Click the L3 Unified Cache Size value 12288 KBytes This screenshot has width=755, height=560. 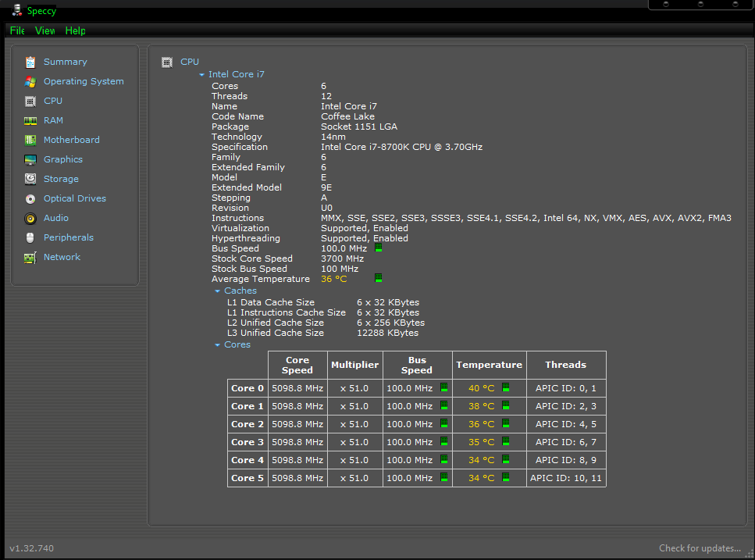[x=387, y=334]
